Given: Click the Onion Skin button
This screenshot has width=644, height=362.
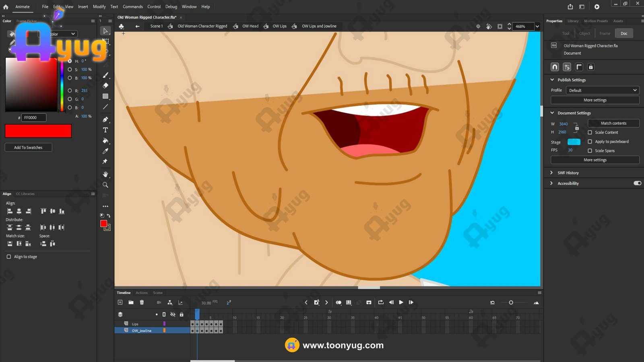Looking at the screenshot, I should 339,302.
